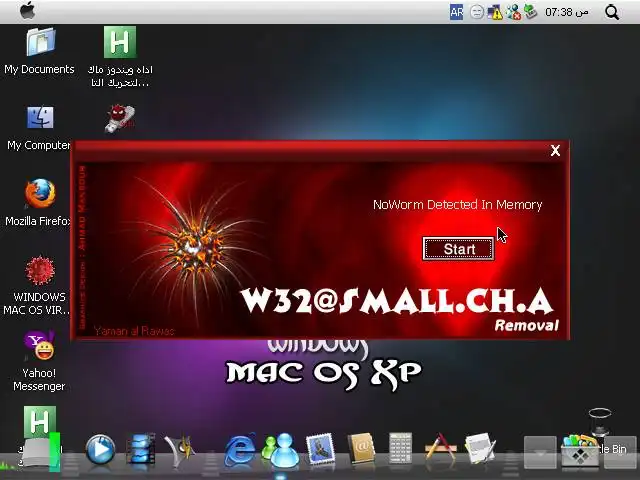
Task: Click the drive icon at dock's left end
Action: pos(39,454)
